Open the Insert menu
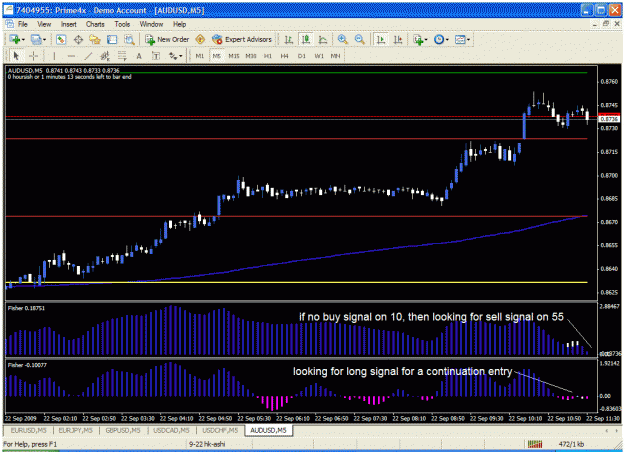The height and width of the screenshot is (452, 625). 69,24
